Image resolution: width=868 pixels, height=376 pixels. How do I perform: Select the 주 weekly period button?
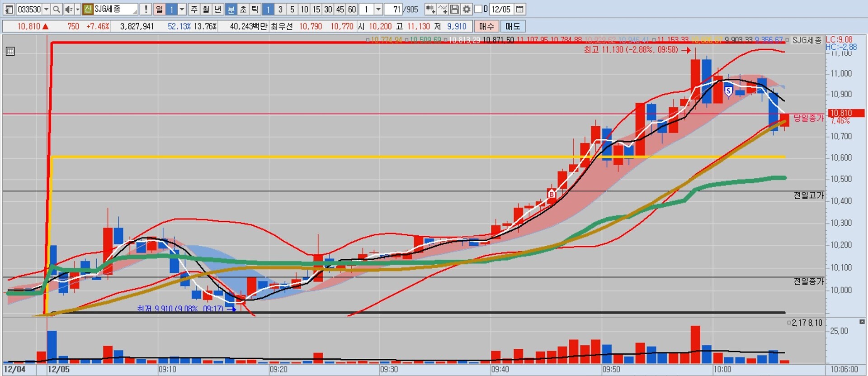point(194,9)
